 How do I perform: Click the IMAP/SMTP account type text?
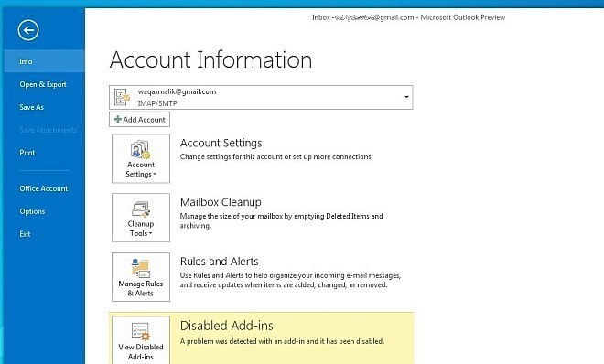(x=157, y=103)
